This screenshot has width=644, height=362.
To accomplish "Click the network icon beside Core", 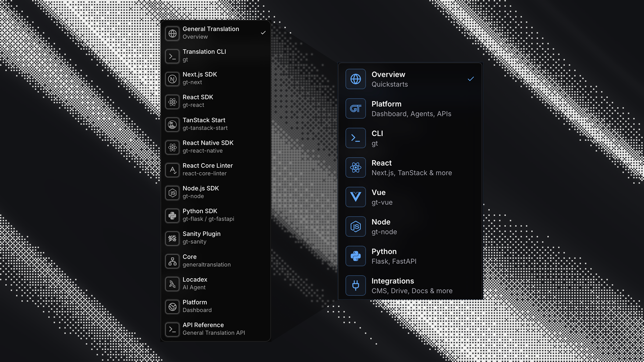I will (172, 261).
